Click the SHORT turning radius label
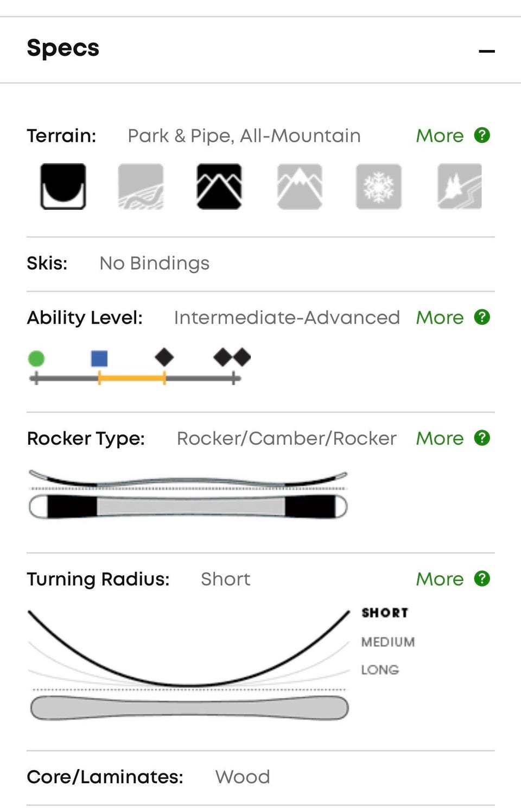The height and width of the screenshot is (812, 521). (x=385, y=613)
